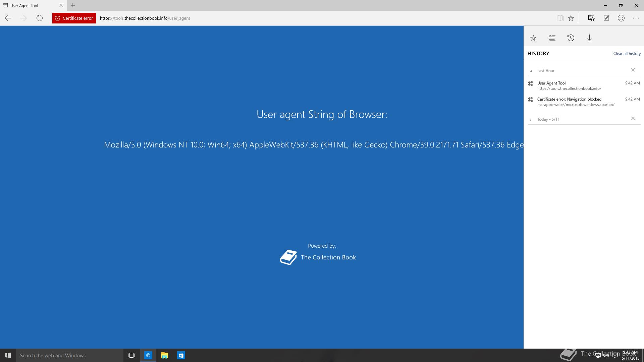The width and height of the screenshot is (644, 362).
Task: Show Reading list in the hub panel
Action: (x=552, y=38)
